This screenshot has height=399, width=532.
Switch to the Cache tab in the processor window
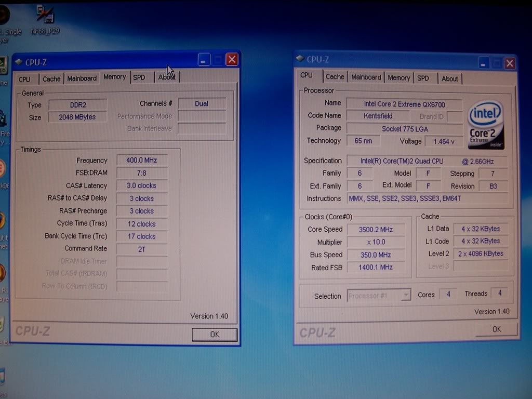335,77
